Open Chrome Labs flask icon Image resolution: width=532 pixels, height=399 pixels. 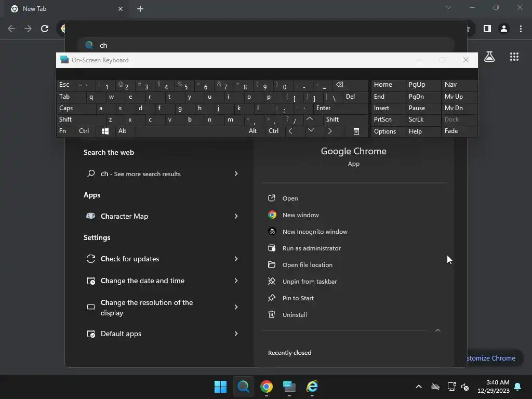[x=489, y=57]
